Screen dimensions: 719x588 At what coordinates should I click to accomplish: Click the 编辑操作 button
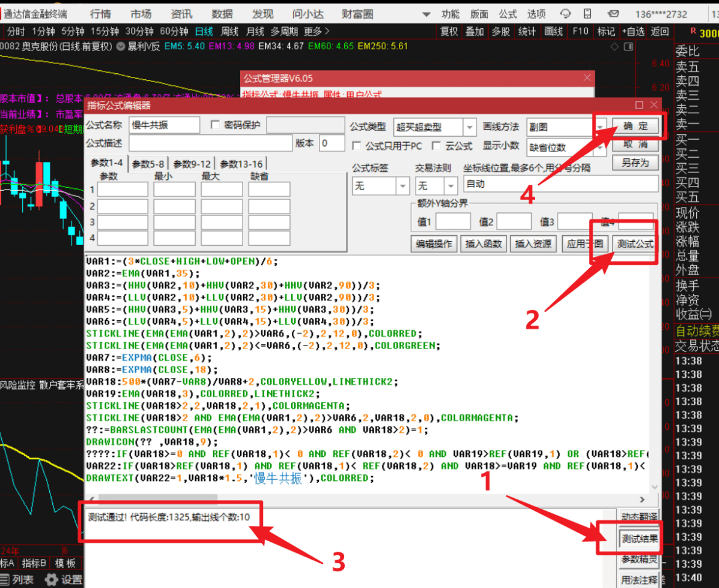tap(434, 244)
